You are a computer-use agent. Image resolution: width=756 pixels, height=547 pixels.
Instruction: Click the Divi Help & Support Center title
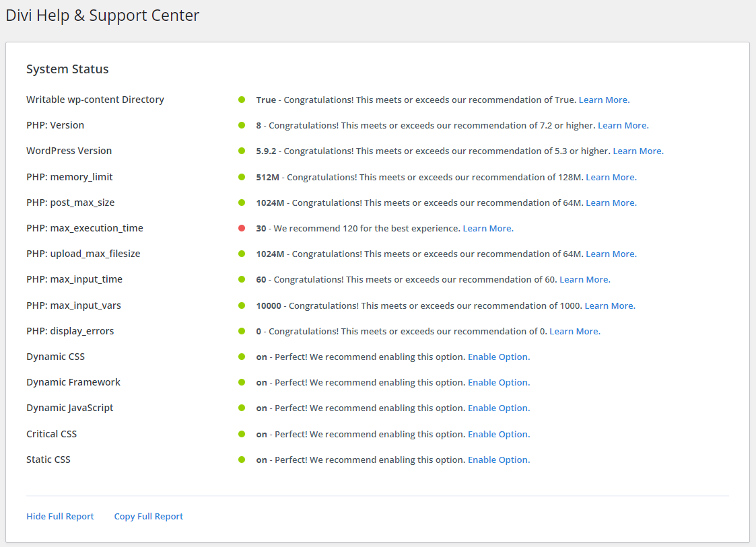[x=102, y=15]
